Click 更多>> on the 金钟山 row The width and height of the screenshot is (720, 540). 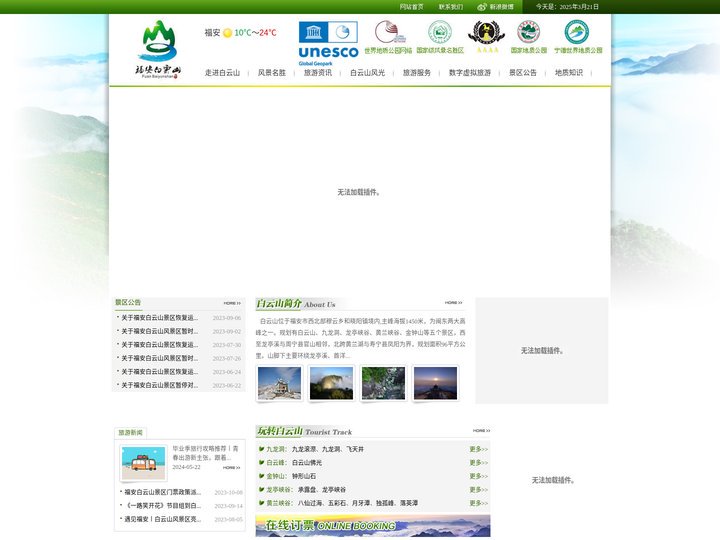click(478, 476)
